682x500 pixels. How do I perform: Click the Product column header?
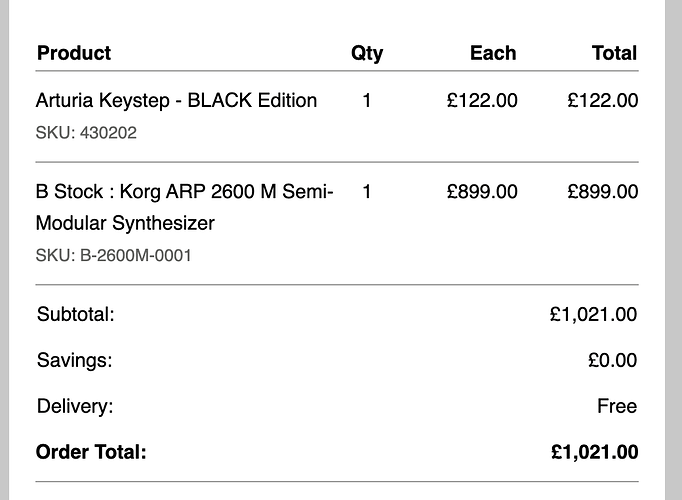[74, 53]
